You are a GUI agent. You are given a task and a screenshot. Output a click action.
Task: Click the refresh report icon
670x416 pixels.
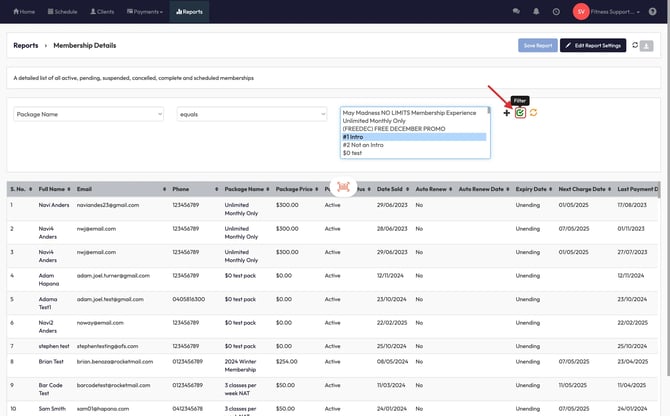click(x=635, y=45)
